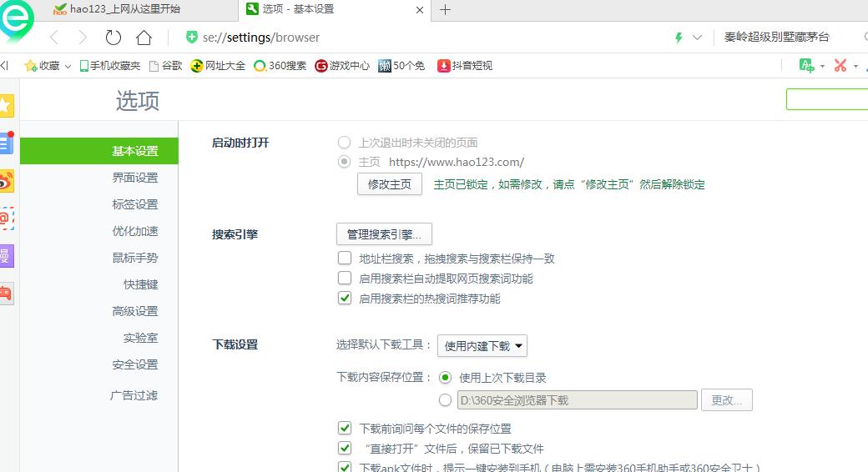Open the news sidebar icon with red dot
This screenshot has height=472, width=868.
click(x=6, y=144)
